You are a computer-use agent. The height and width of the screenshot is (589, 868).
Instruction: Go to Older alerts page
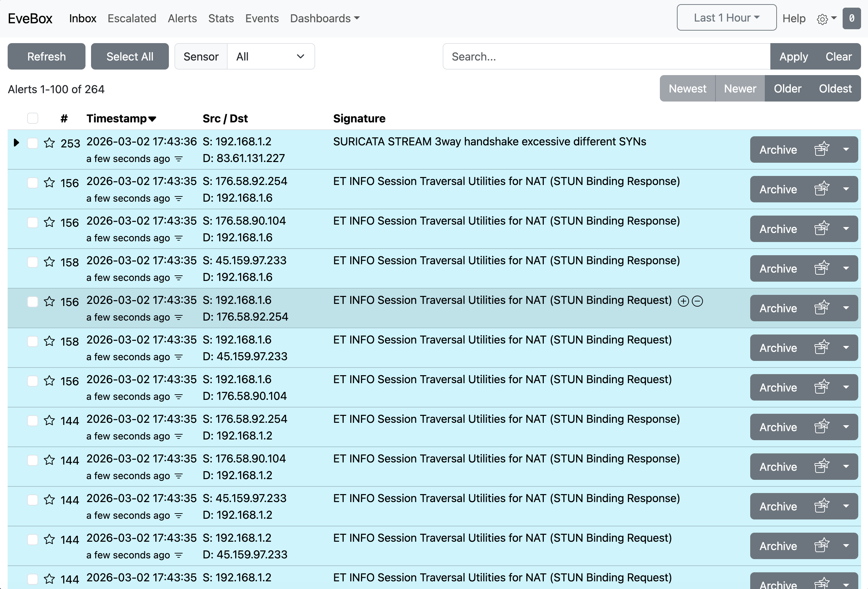coord(787,89)
